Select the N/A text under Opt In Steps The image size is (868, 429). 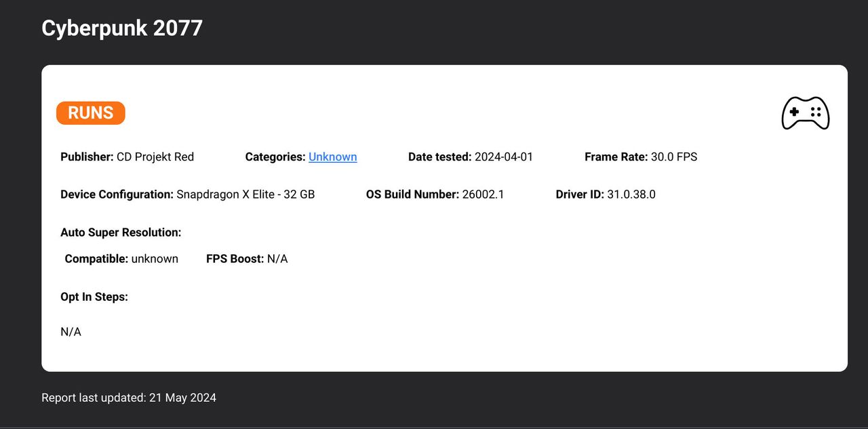click(x=71, y=332)
